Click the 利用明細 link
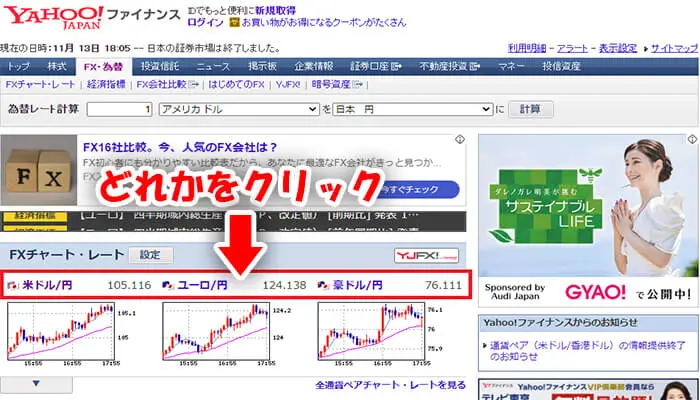The image size is (700, 400). click(x=527, y=49)
